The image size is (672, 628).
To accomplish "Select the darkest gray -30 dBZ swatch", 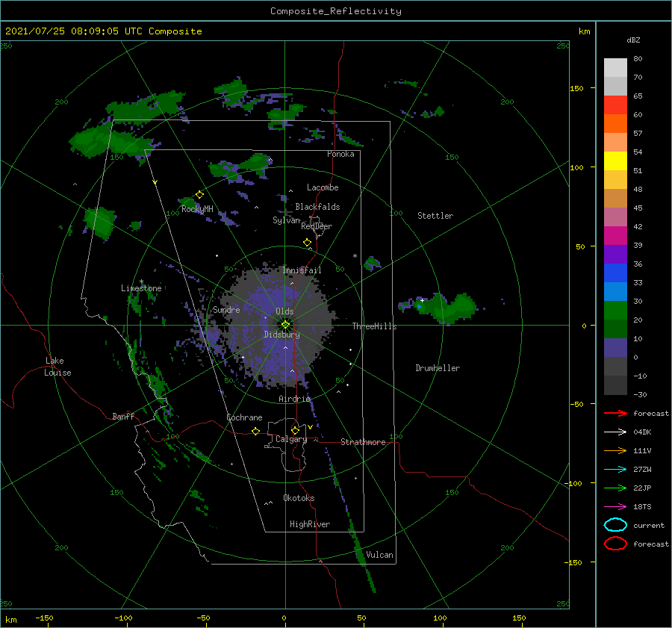I will pyautogui.click(x=615, y=385).
